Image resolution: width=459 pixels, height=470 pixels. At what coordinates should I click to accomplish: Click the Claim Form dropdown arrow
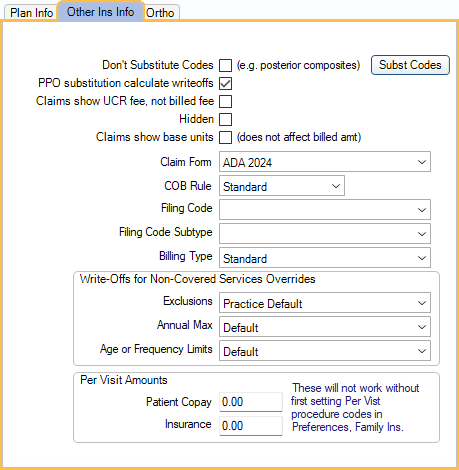coord(422,162)
